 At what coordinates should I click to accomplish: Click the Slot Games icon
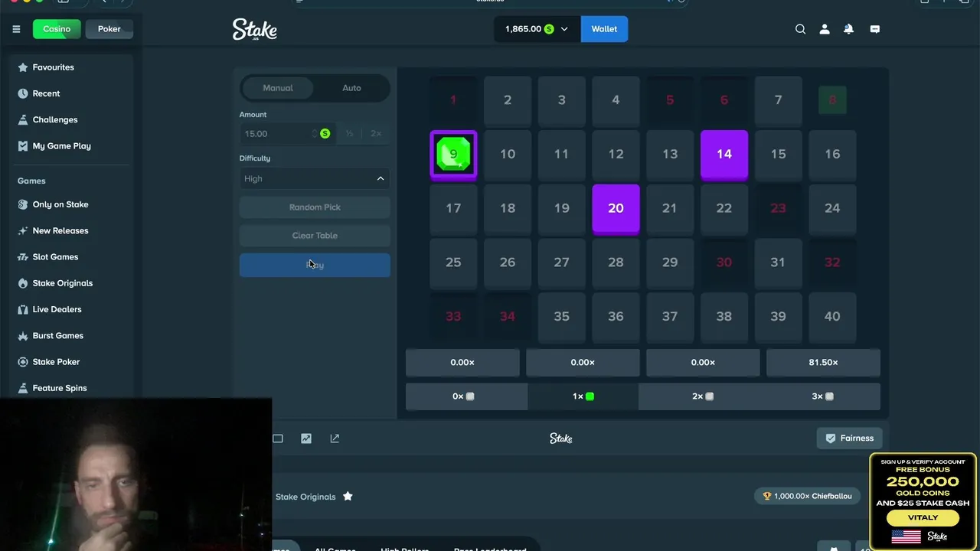pos(23,256)
